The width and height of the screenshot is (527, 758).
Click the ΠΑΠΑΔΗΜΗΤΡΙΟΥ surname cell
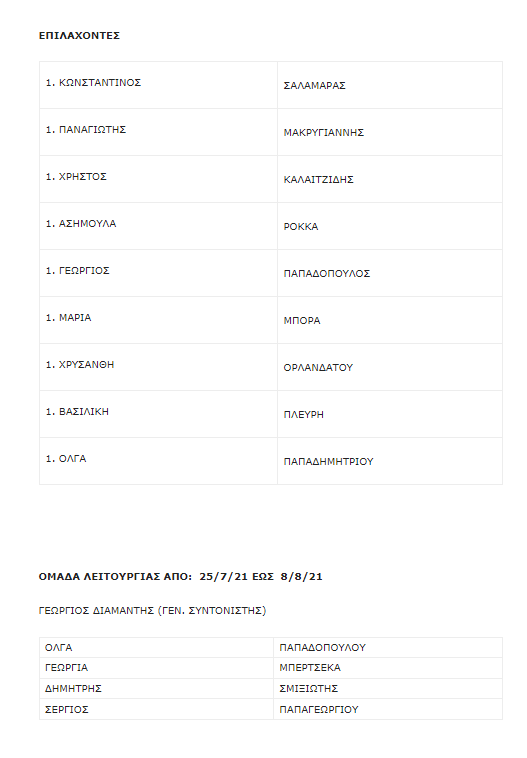click(390, 460)
